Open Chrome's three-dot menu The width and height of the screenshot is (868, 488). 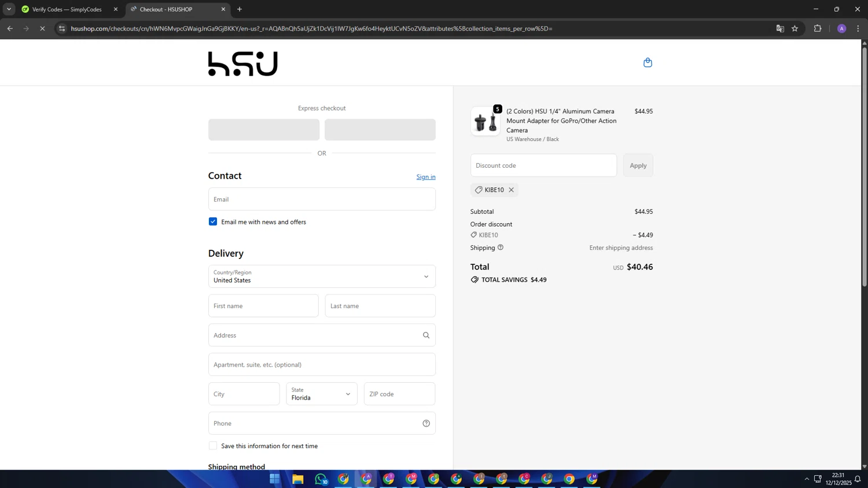click(x=858, y=28)
